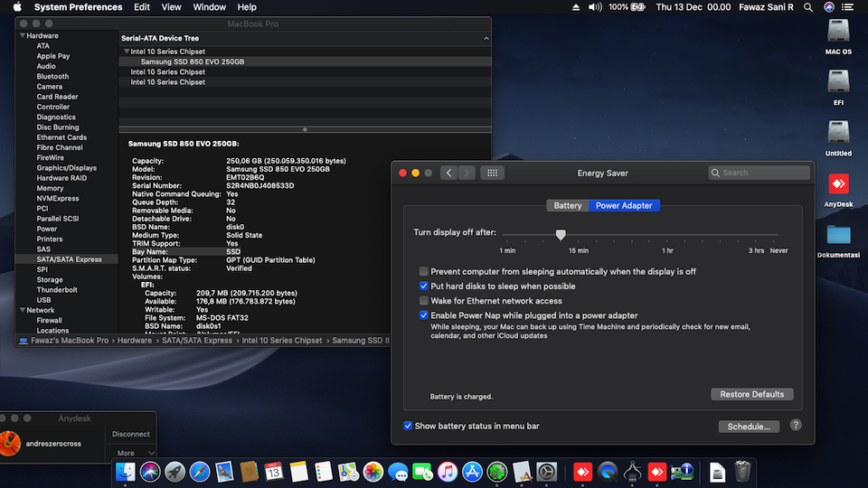Collapse the first Intel 10 Series Chipset tree node
The image size is (868, 488).
tap(127, 52)
